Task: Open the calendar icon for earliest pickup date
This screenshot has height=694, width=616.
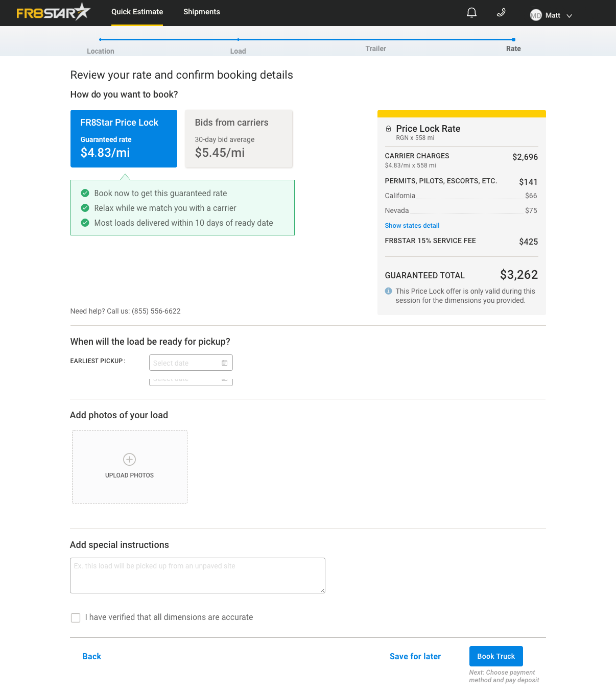Action: pos(224,363)
